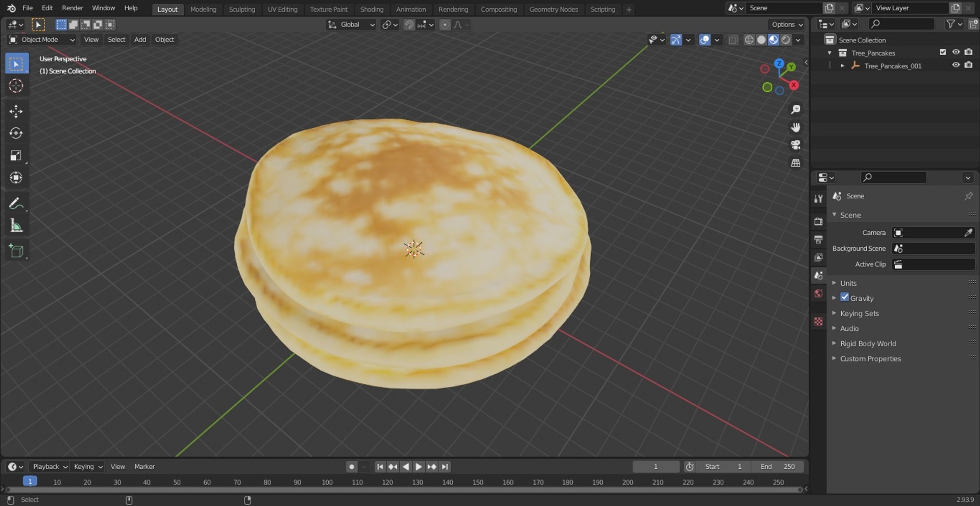
Task: Switch perspective/orthographic grid icon
Action: [x=795, y=163]
